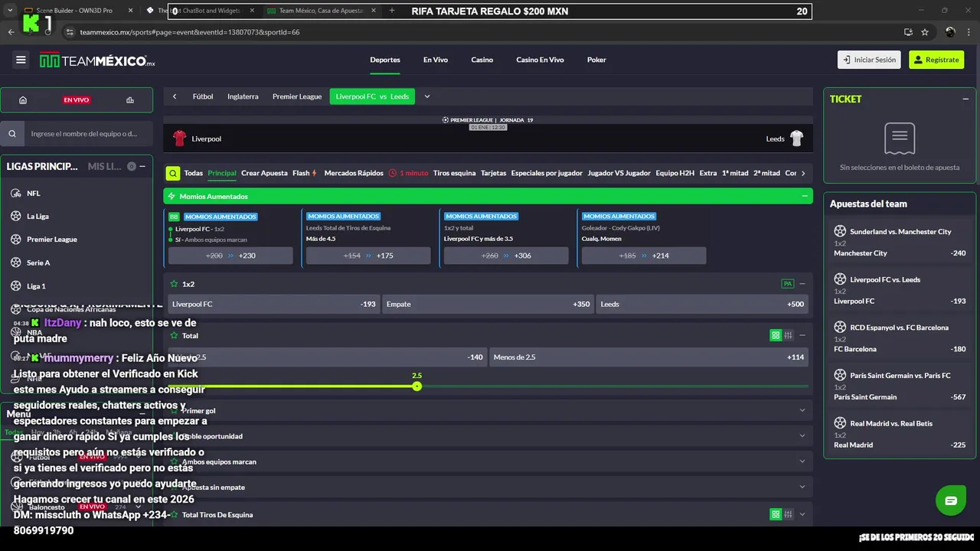Viewport: 980px width, 551px height.
Task: Pick boosted odds +230 Liverpool FC combo
Action: point(230,256)
